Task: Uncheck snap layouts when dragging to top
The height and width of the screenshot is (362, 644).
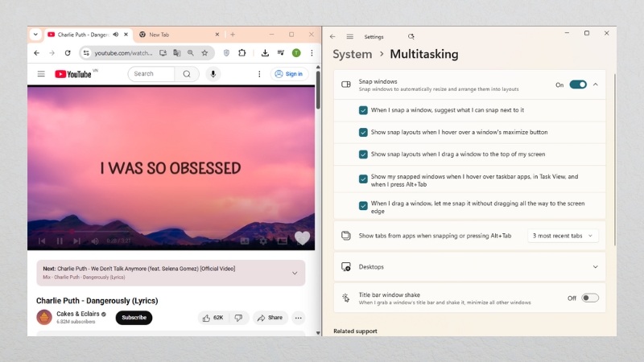Action: pos(363,154)
